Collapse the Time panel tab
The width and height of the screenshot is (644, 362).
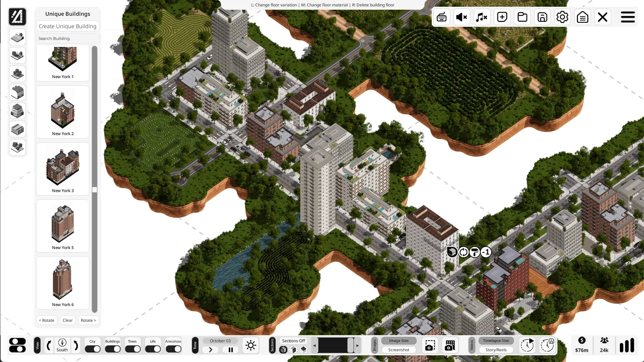coord(195,345)
